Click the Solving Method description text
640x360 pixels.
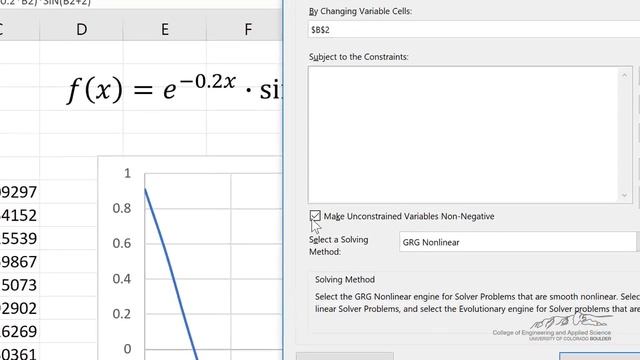(477, 302)
